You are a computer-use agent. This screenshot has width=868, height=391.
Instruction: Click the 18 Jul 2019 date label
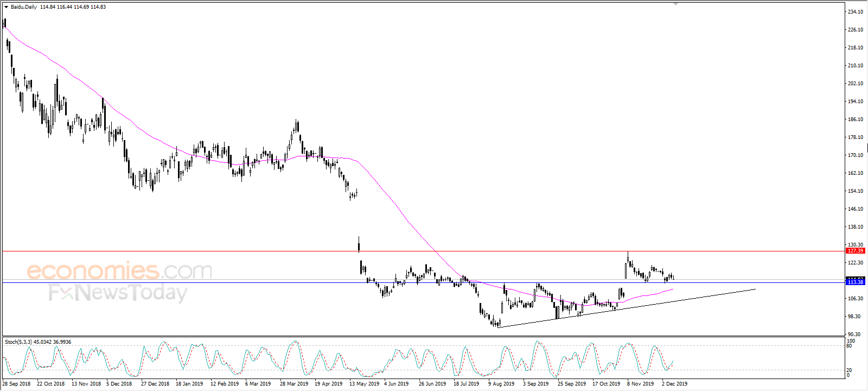(467, 384)
